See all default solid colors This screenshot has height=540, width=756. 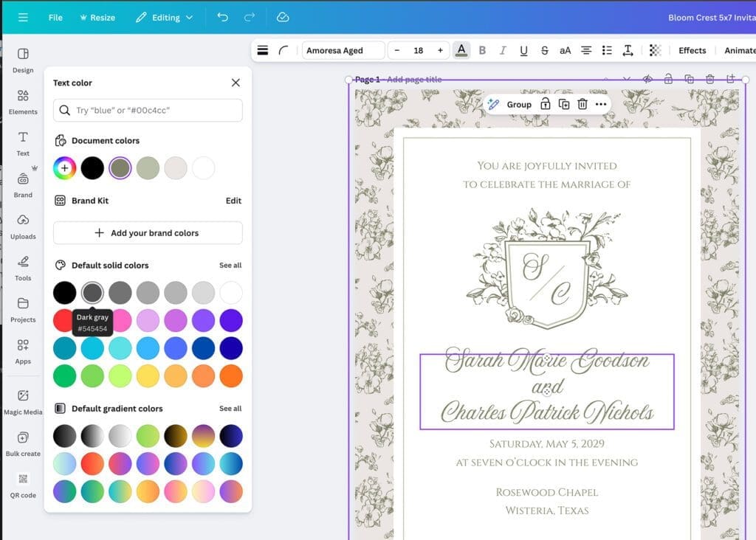click(x=230, y=265)
